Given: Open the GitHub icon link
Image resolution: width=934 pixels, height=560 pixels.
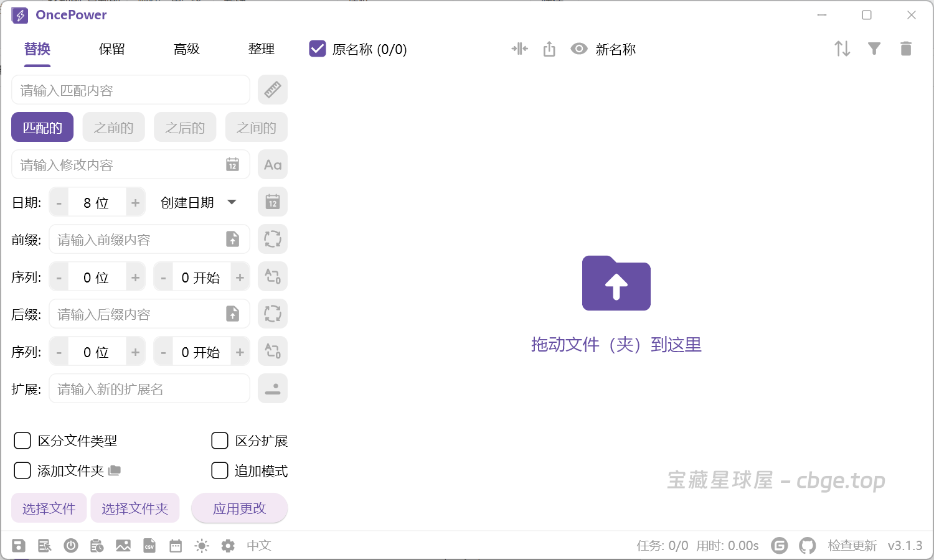Looking at the screenshot, I should click(808, 546).
